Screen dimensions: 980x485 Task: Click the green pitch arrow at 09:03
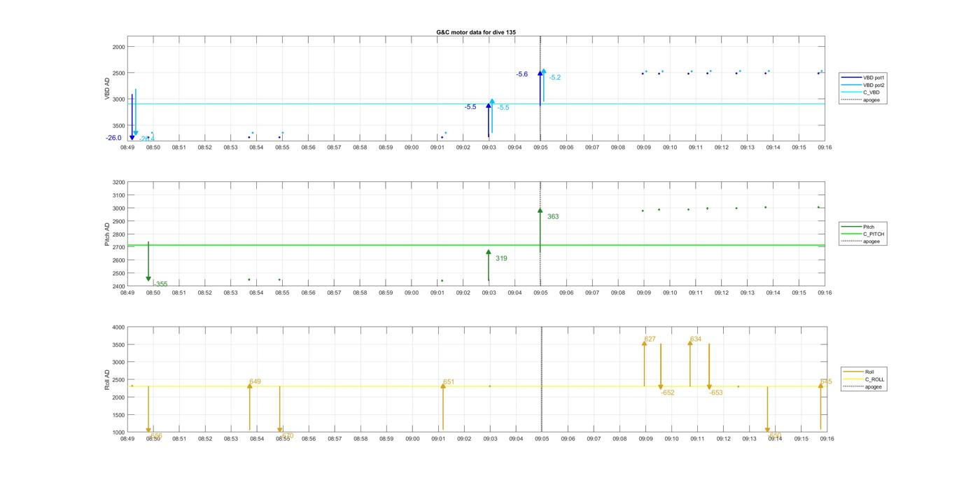(489, 265)
